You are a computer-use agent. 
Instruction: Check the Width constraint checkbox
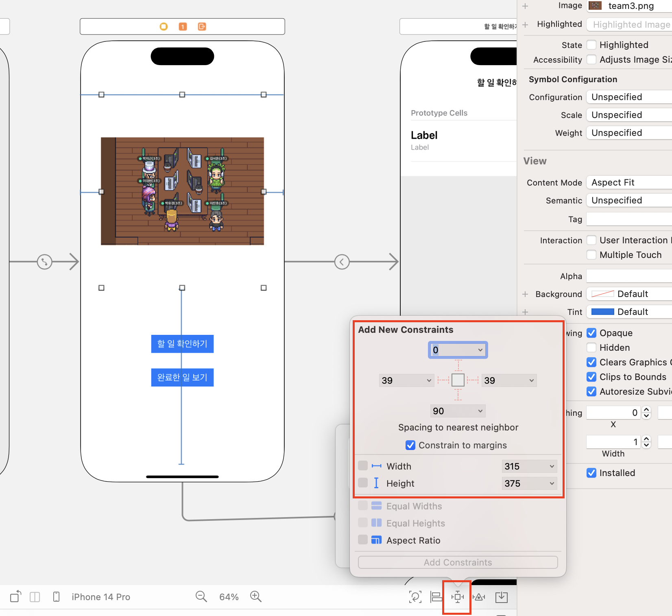363,465
